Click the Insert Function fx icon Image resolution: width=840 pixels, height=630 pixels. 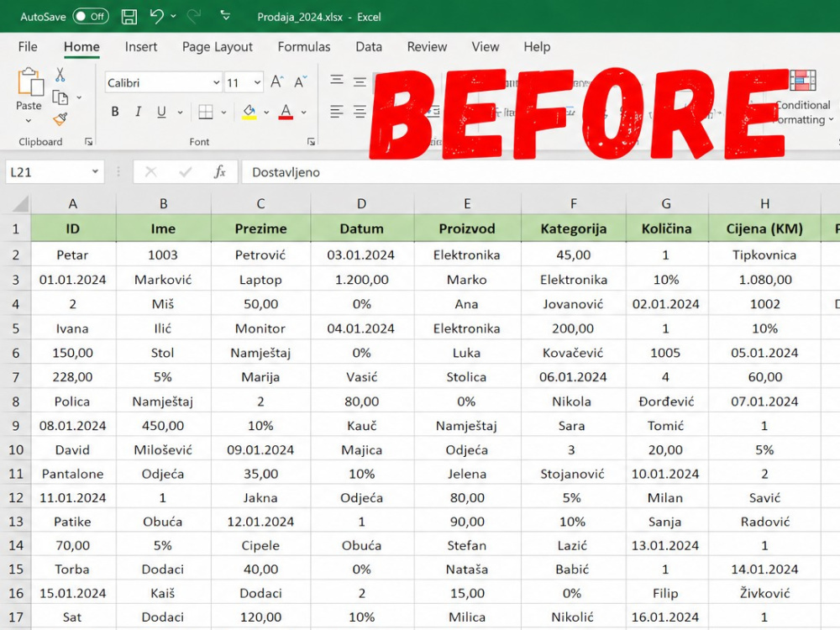click(219, 172)
